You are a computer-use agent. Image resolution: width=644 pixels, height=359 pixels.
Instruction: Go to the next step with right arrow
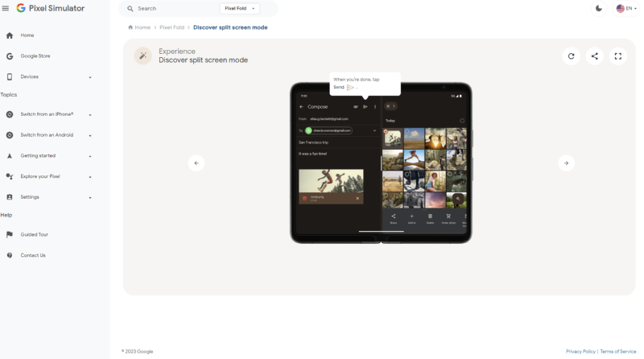click(x=566, y=163)
